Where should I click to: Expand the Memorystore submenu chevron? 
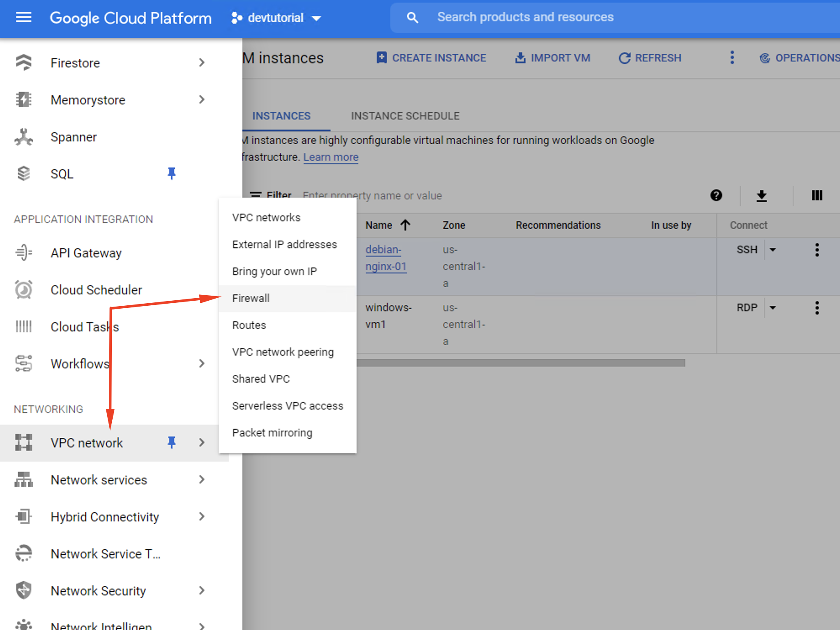[202, 100]
